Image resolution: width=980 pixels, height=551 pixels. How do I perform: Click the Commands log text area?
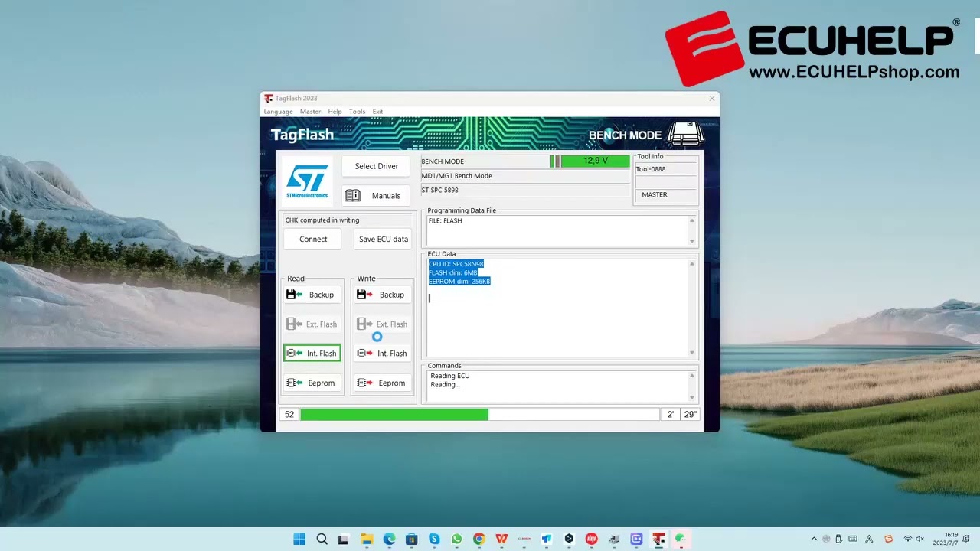(558, 386)
